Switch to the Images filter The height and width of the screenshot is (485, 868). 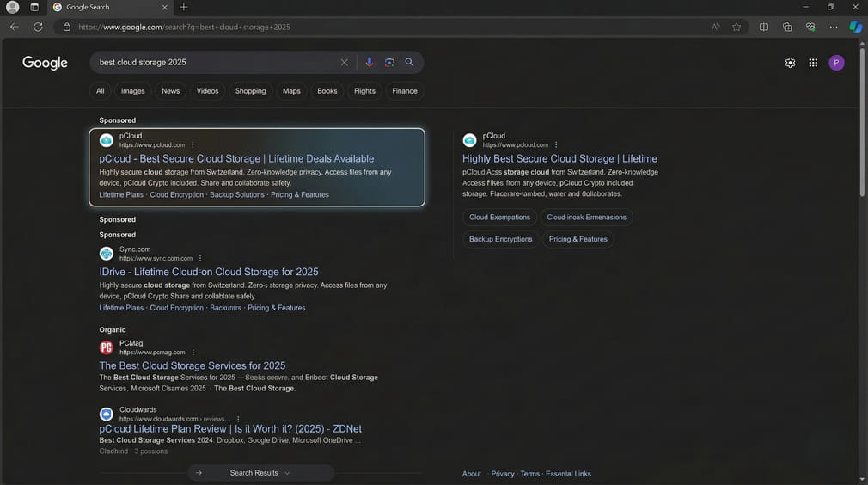133,91
